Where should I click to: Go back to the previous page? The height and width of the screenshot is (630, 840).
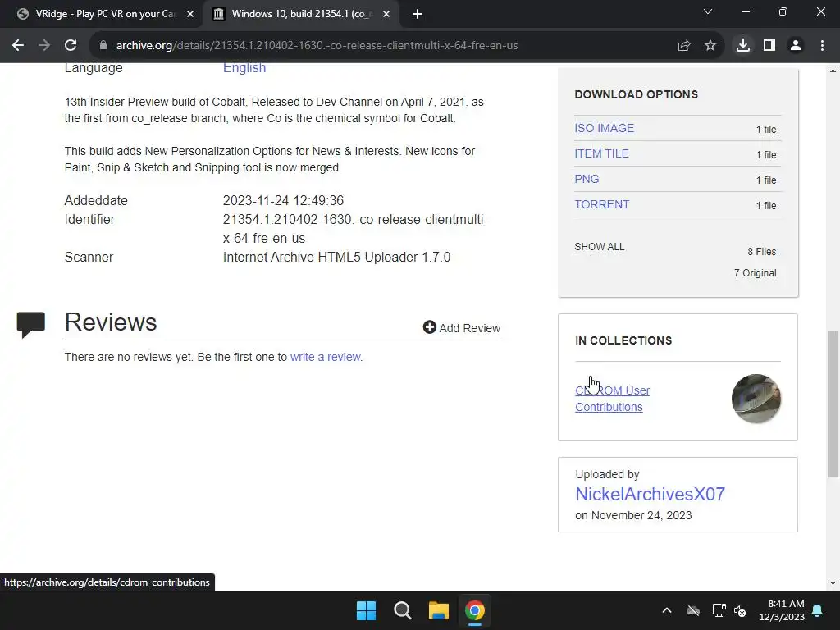[18, 46]
